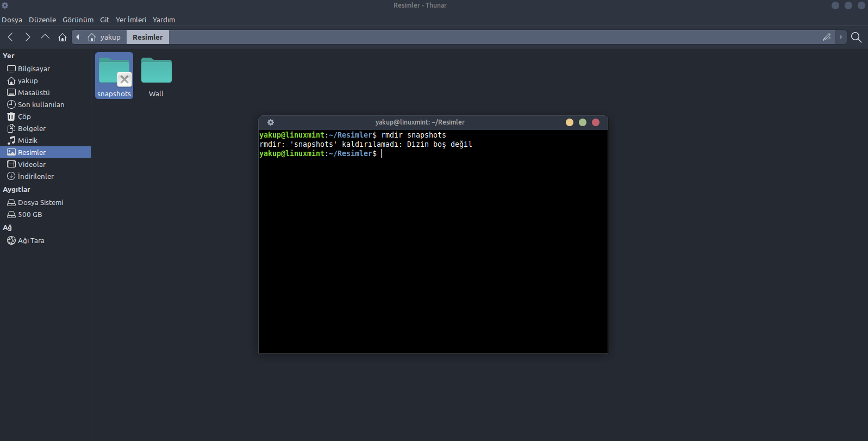Viewport: 868px width, 441px height.
Task: Open Dosya Sistemi device
Action: [45, 202]
